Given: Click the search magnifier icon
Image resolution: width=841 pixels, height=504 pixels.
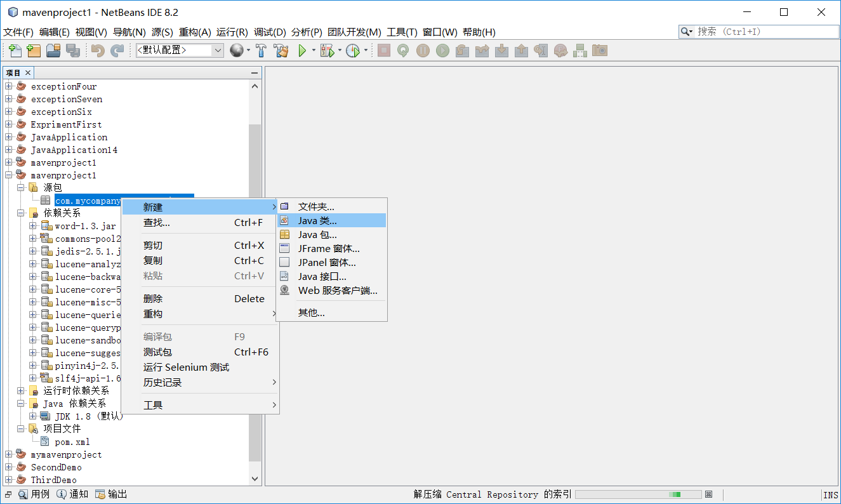Looking at the screenshot, I should (x=686, y=32).
